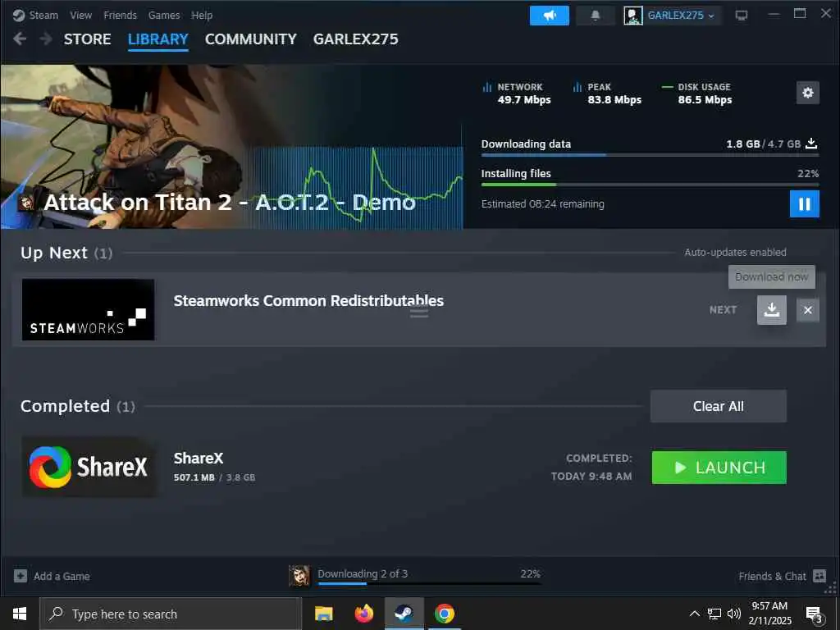Screen dimensions: 840x630
Task: Open the Friends menu
Action: tap(120, 15)
